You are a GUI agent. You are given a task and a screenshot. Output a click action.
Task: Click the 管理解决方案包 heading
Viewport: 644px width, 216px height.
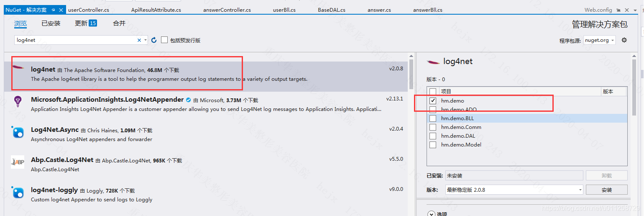tap(600, 25)
